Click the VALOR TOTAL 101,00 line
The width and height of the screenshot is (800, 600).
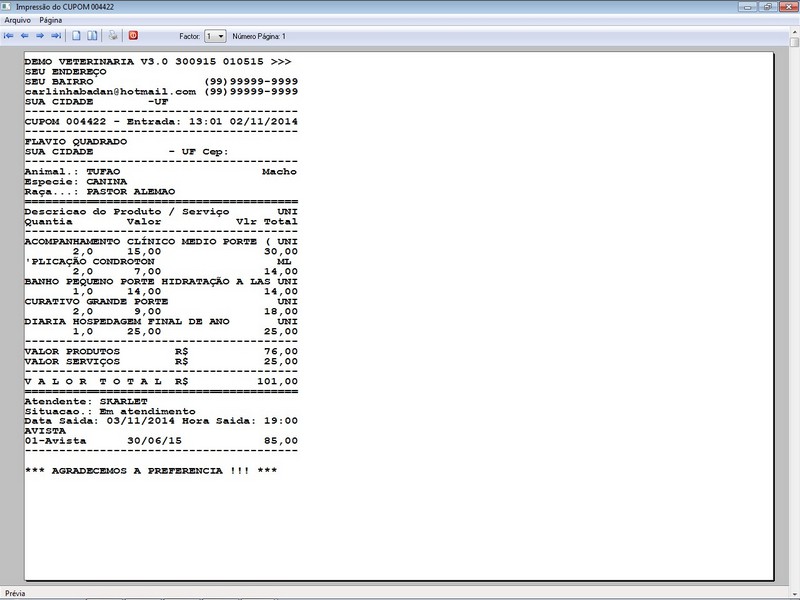point(161,381)
